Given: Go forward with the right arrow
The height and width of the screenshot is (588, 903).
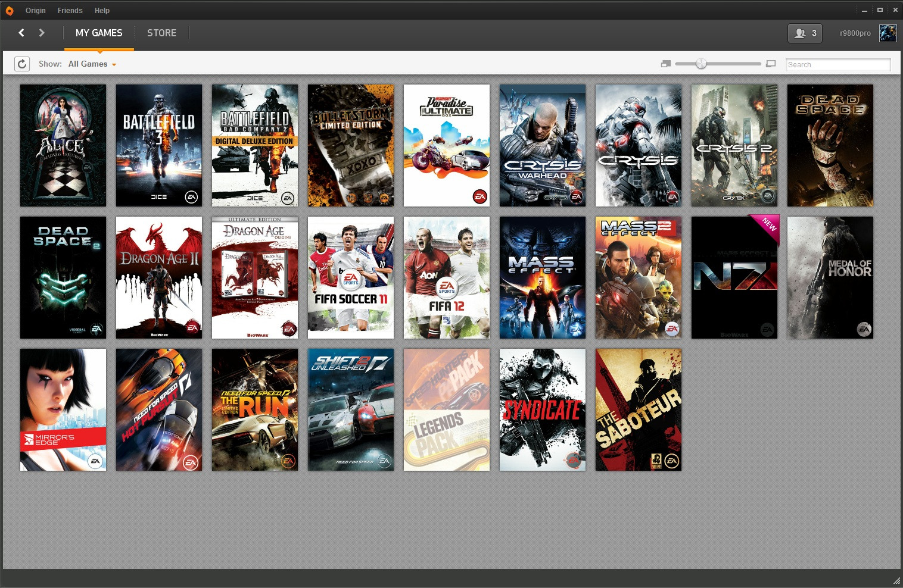Looking at the screenshot, I should coord(42,33).
